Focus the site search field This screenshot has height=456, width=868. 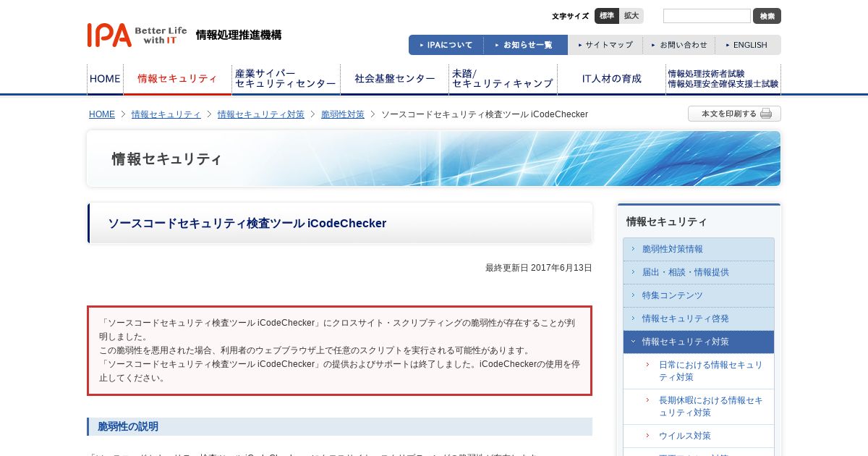[x=707, y=16]
